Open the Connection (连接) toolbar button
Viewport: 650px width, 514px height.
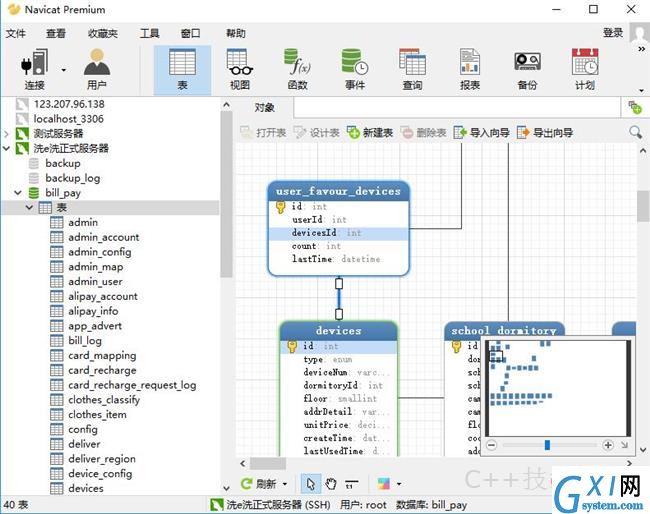34,70
